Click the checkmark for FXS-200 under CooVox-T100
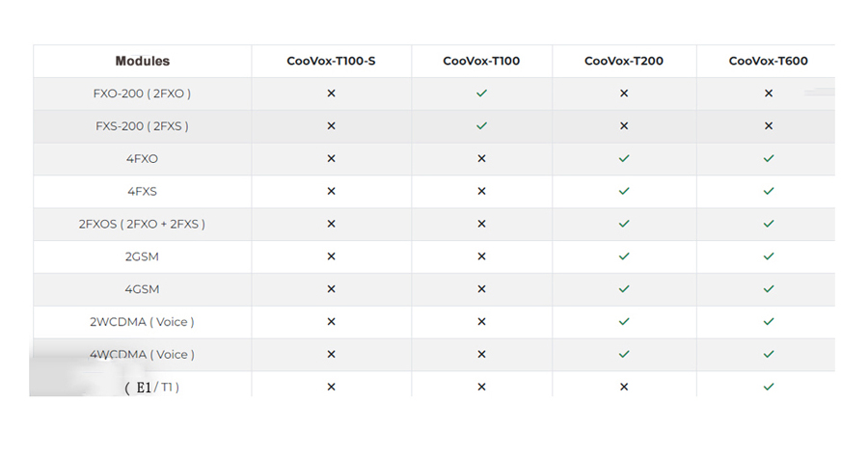Viewport: 868px width, 457px height. point(481,126)
